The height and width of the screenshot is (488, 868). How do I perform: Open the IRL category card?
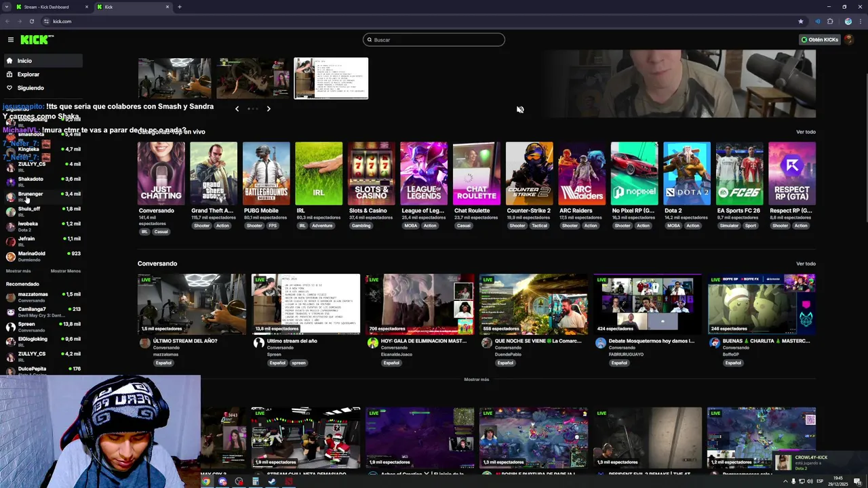[x=319, y=174]
